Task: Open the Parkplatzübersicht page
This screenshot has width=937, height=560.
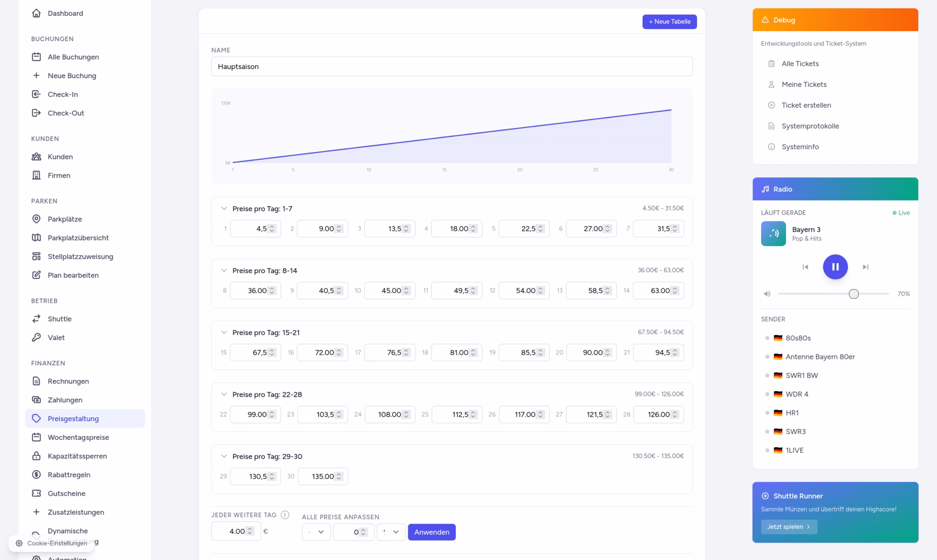Action: 85,238
